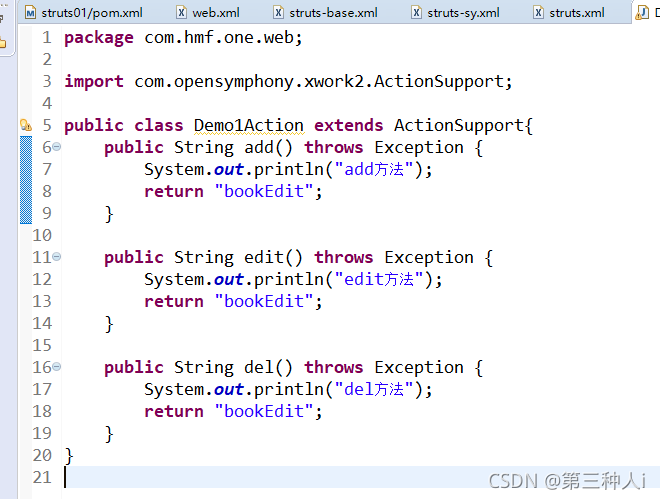Open the struts-sy.xml tab
Viewport: 660px width, 499px height.
click(456, 13)
